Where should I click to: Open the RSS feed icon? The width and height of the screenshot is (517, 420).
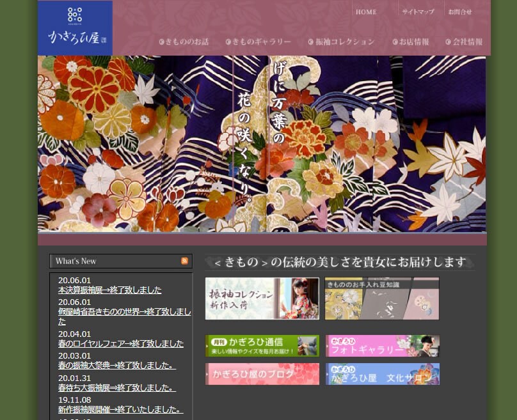click(184, 261)
